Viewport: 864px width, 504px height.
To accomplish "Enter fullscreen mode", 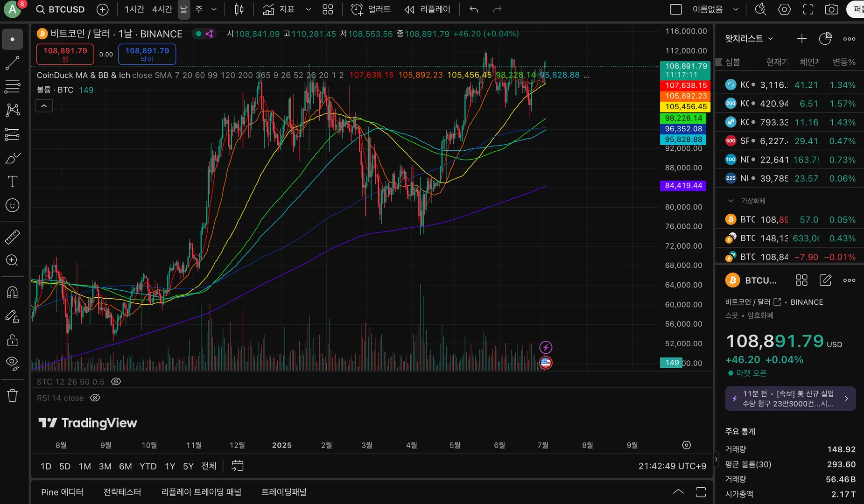I will coord(808,9).
